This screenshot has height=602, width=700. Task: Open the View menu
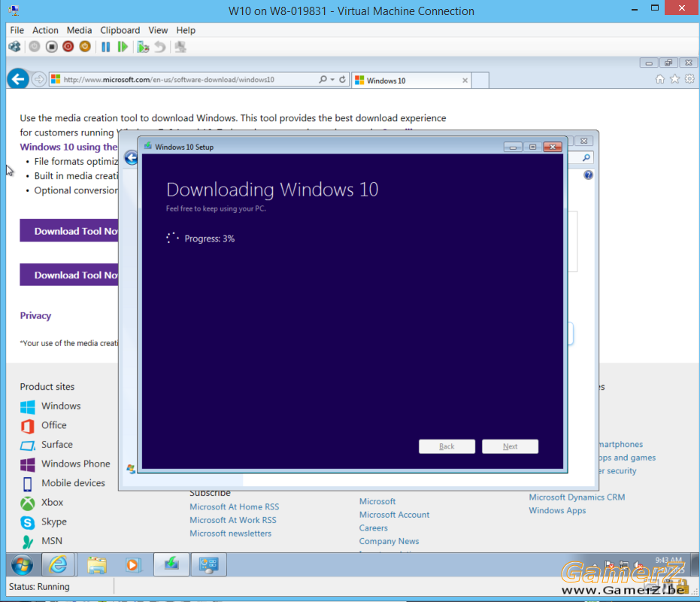click(158, 30)
